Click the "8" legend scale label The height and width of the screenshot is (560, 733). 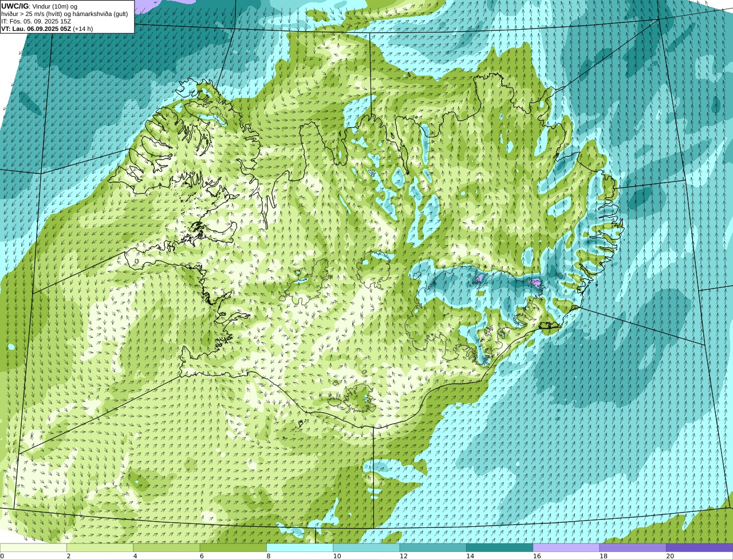click(x=269, y=556)
